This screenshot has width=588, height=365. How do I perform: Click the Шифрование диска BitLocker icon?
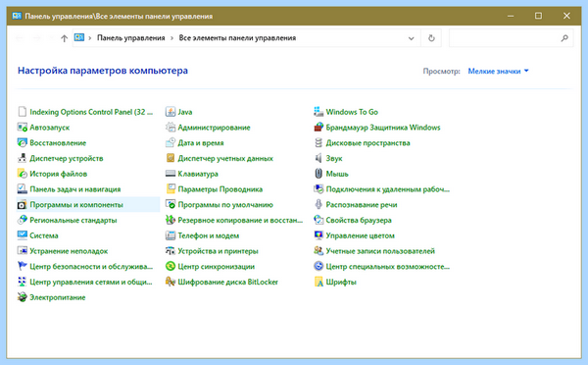[x=171, y=282]
